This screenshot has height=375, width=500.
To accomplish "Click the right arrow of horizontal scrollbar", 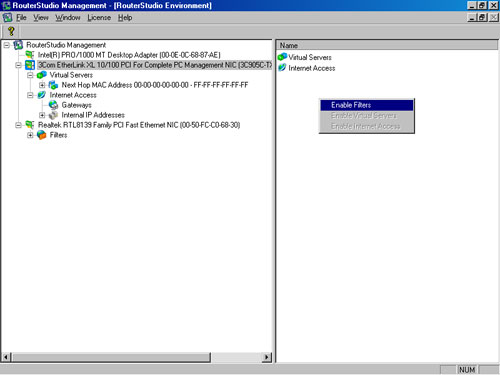I will coord(266,357).
